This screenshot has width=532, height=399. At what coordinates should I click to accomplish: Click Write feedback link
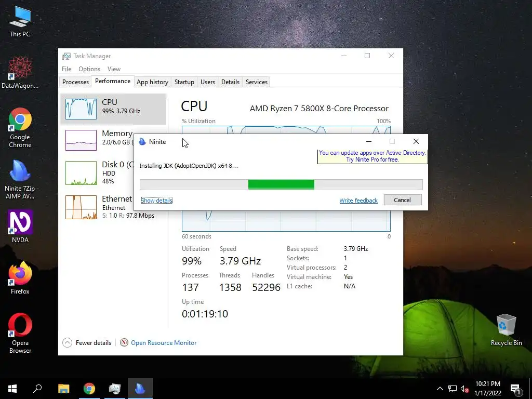pos(358,201)
